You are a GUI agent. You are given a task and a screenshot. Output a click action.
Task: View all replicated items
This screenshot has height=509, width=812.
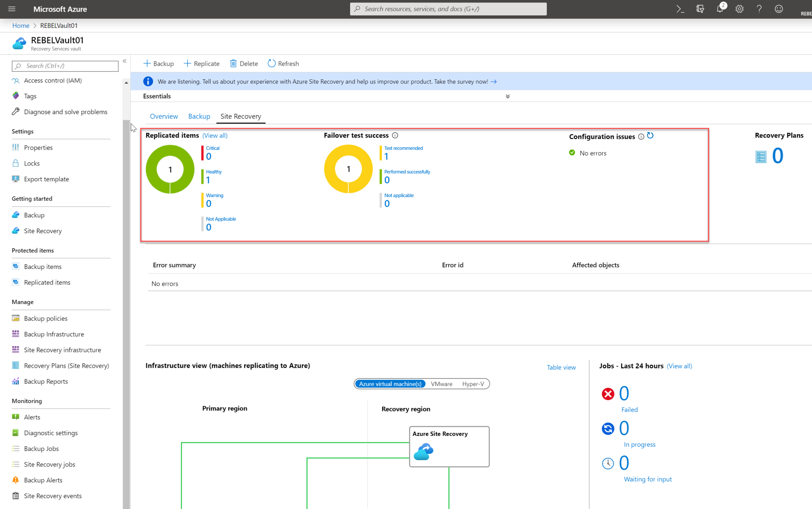pyautogui.click(x=214, y=135)
